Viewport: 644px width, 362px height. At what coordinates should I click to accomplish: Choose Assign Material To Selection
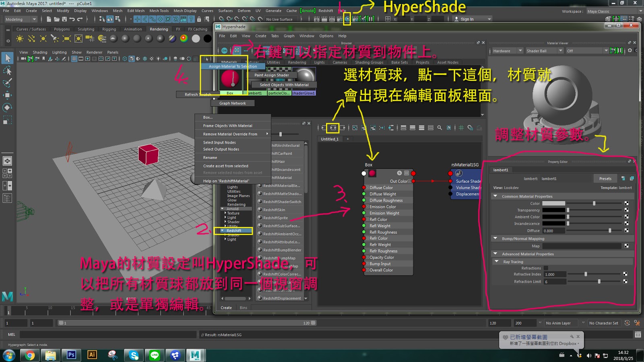[233, 66]
